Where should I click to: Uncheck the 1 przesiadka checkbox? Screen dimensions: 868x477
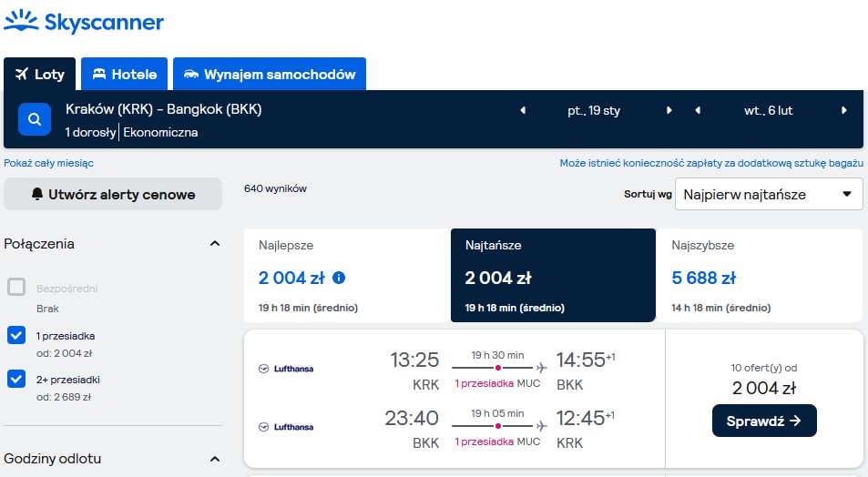[16, 335]
